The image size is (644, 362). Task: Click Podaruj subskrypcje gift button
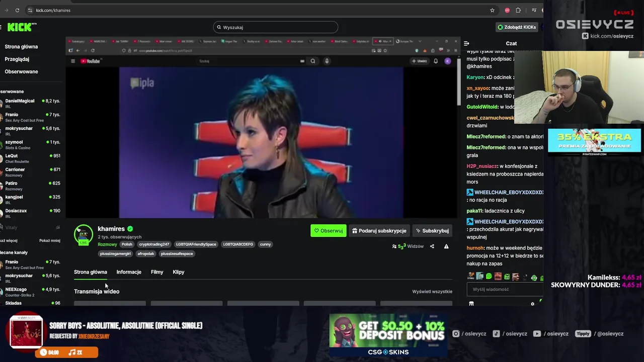pos(379,231)
